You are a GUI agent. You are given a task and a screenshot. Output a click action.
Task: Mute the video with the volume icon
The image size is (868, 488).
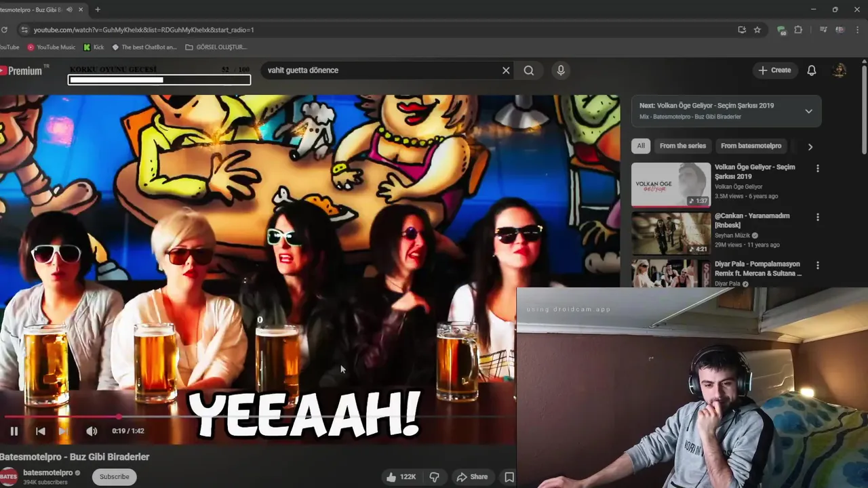[92, 431]
